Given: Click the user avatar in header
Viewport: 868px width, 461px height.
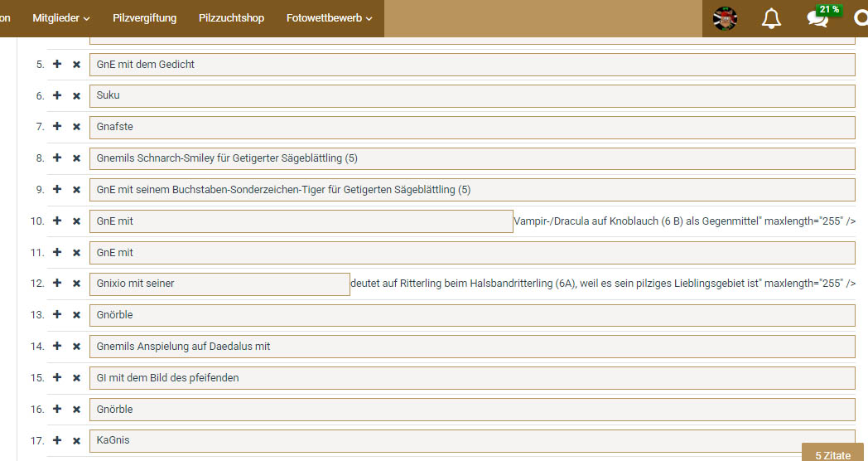Looking at the screenshot, I should (725, 18).
